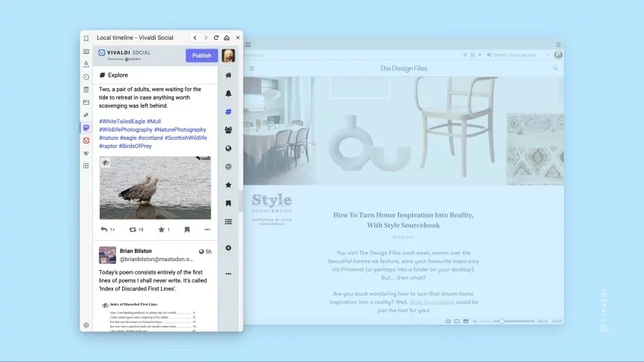Open Brian Bilston's avatar
This screenshot has width=644, height=362.
(107, 255)
